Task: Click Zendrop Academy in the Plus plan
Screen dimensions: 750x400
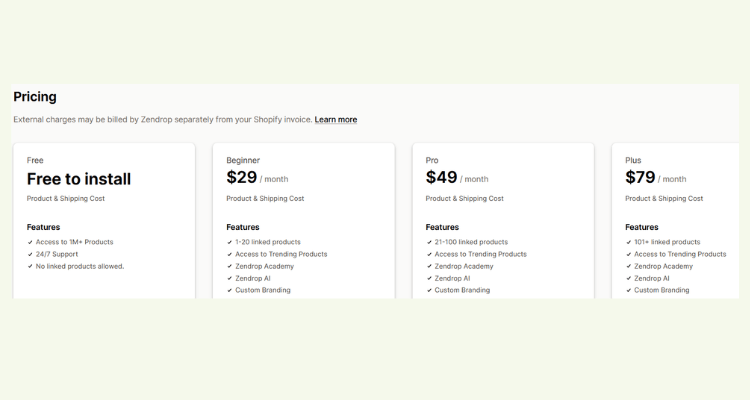Action: (x=663, y=267)
